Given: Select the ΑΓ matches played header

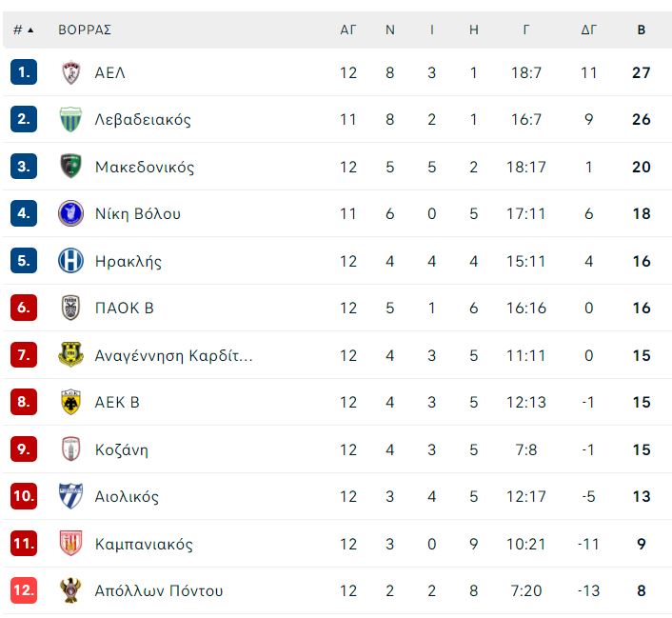Looking at the screenshot, I should pyautogui.click(x=348, y=30).
